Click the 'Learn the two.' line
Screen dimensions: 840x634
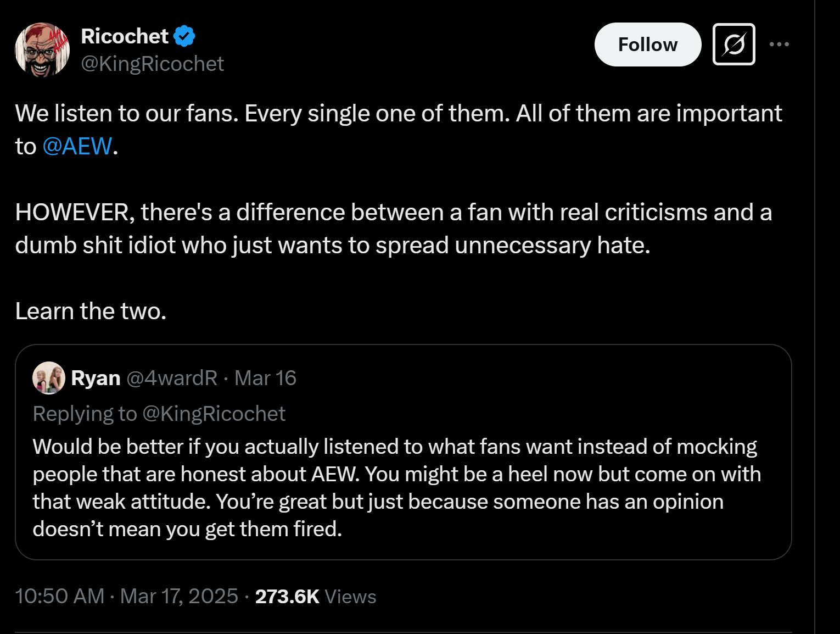[91, 312]
